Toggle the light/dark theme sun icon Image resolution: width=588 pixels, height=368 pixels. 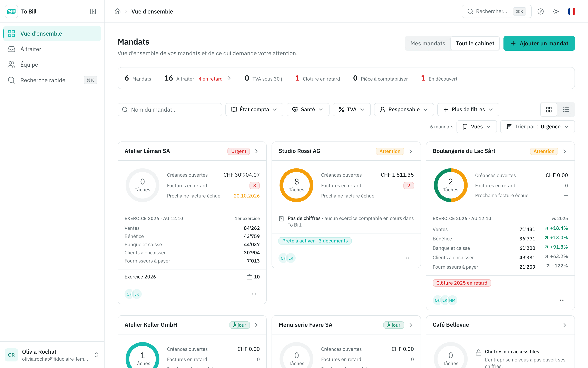tap(556, 11)
